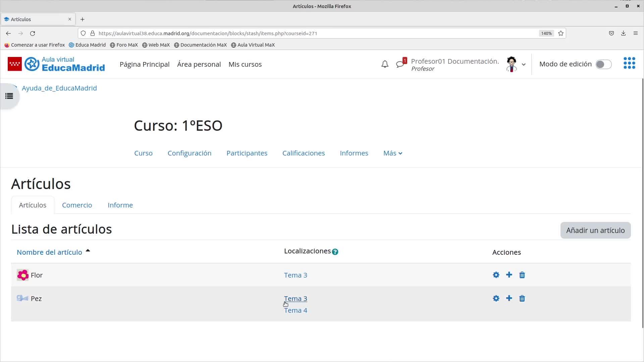644x362 pixels.
Task: Switch to the Comercio tab
Action: point(77,205)
